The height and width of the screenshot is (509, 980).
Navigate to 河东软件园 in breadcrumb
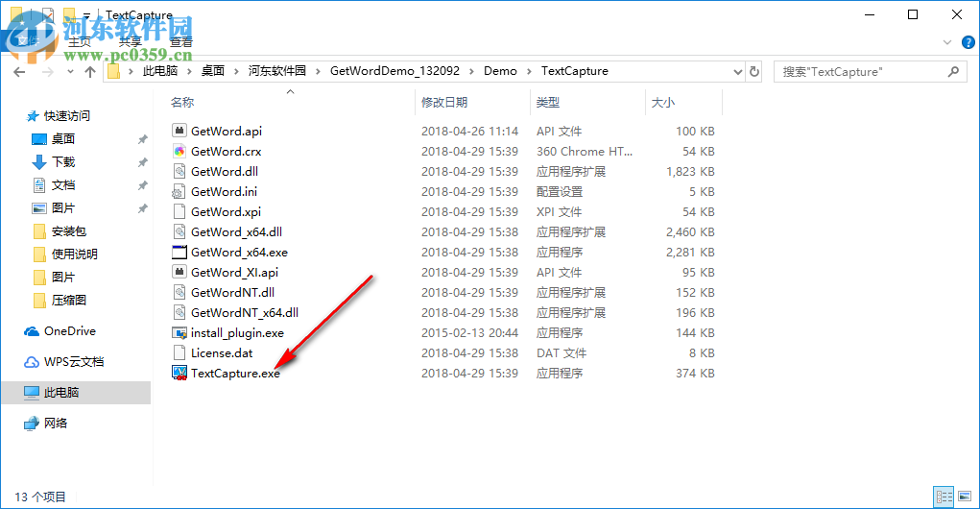[x=276, y=71]
